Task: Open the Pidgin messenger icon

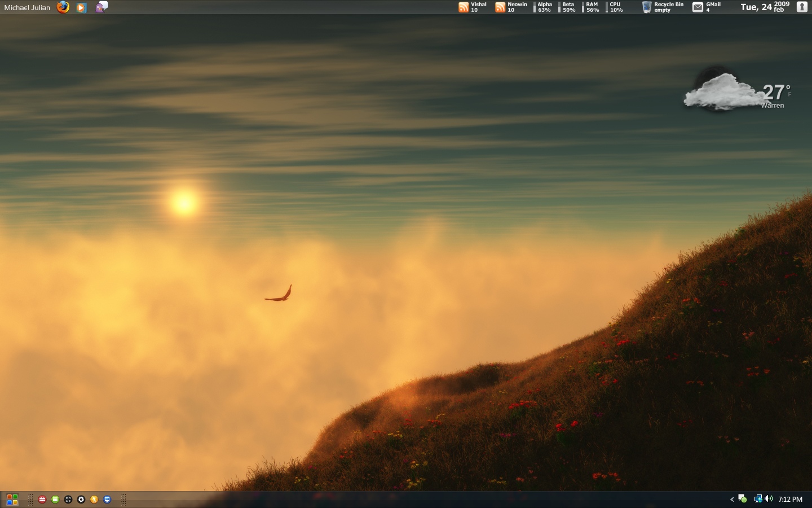Action: (x=101, y=7)
